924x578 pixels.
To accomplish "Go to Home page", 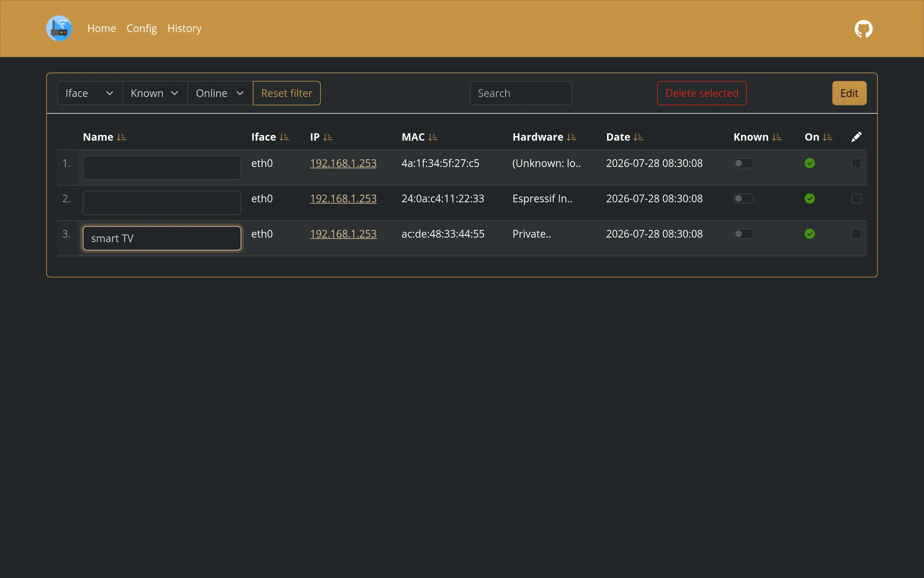I will (101, 29).
